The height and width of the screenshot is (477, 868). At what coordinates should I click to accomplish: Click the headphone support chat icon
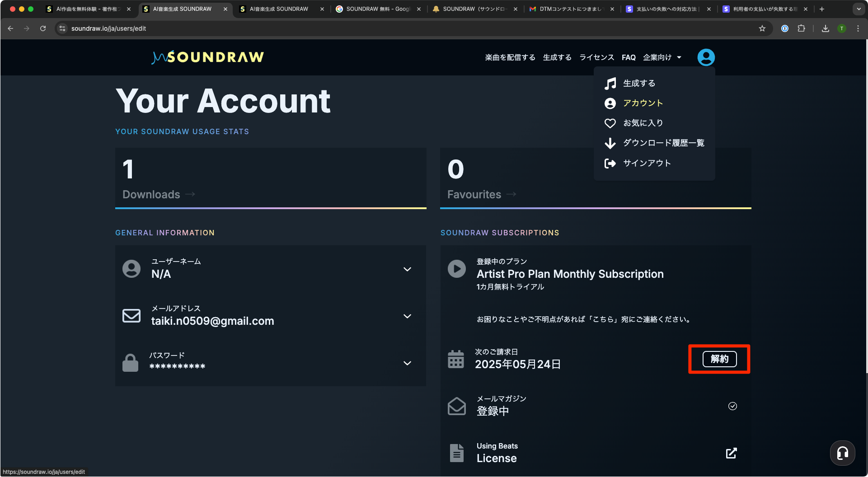[x=842, y=453]
